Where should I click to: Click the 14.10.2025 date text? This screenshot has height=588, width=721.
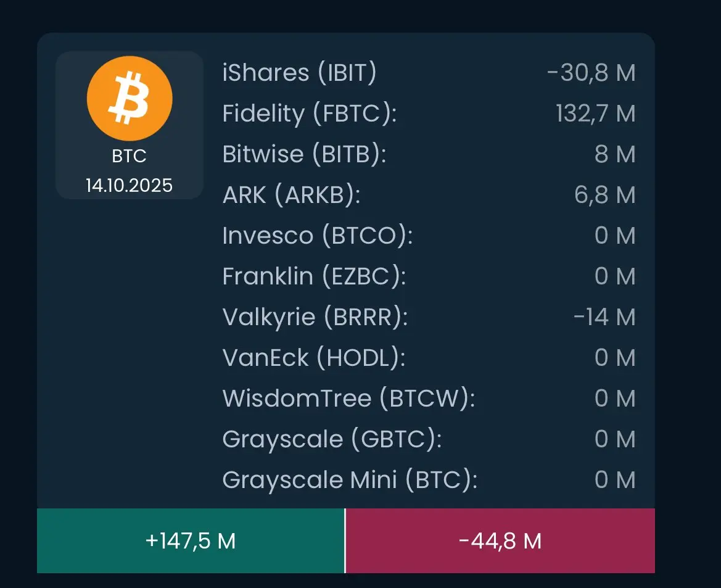[x=129, y=185]
